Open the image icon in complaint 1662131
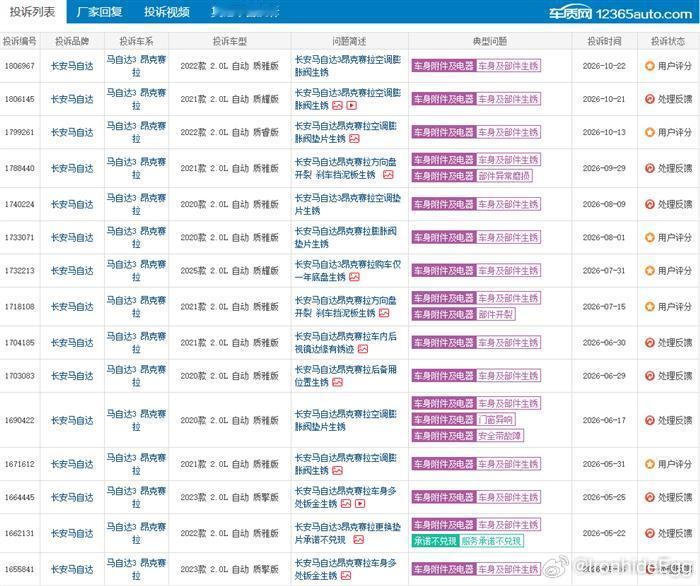Image resolution: width=700 pixels, height=586 pixels. (358, 540)
